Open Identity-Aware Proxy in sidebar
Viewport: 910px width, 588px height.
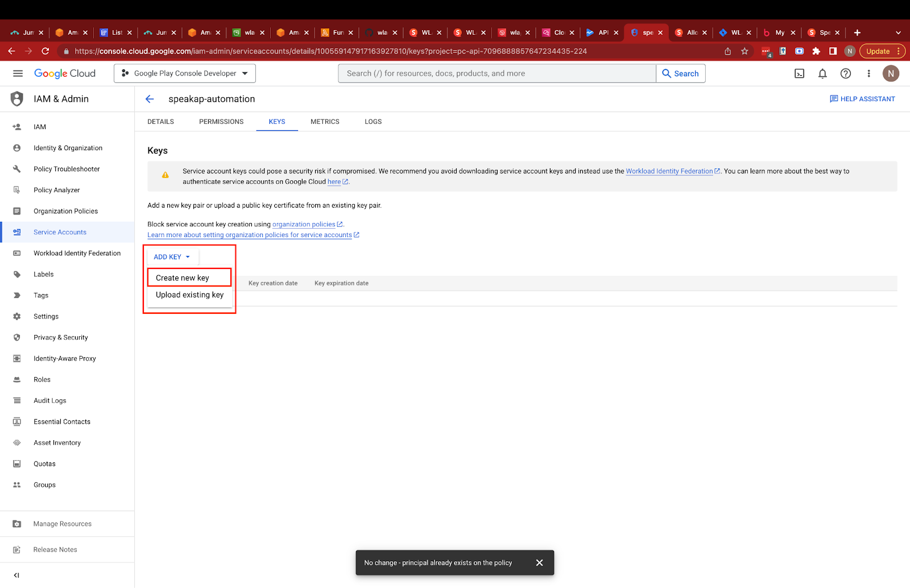[x=67, y=358]
